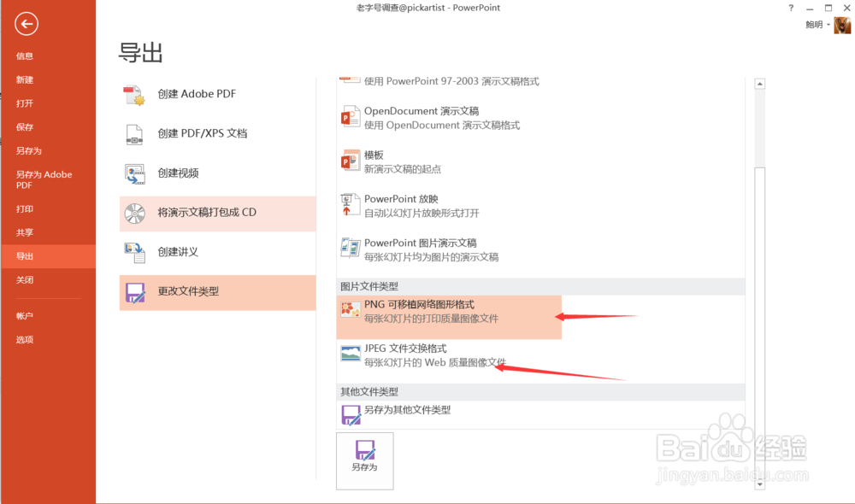Open the 鲍明 account dropdown
Image resolution: width=855 pixels, height=504 pixels.
click(817, 25)
